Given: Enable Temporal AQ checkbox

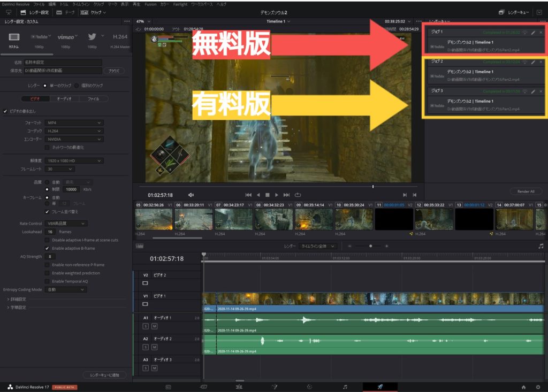Looking at the screenshot, I should coord(47,281).
